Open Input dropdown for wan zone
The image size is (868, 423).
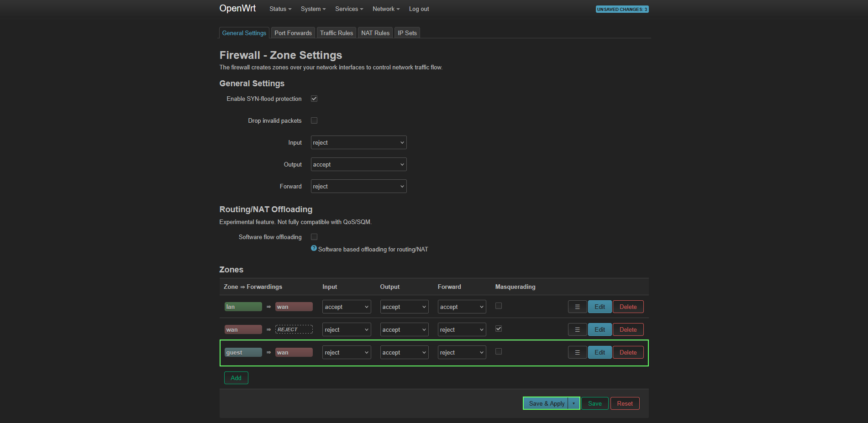click(347, 329)
